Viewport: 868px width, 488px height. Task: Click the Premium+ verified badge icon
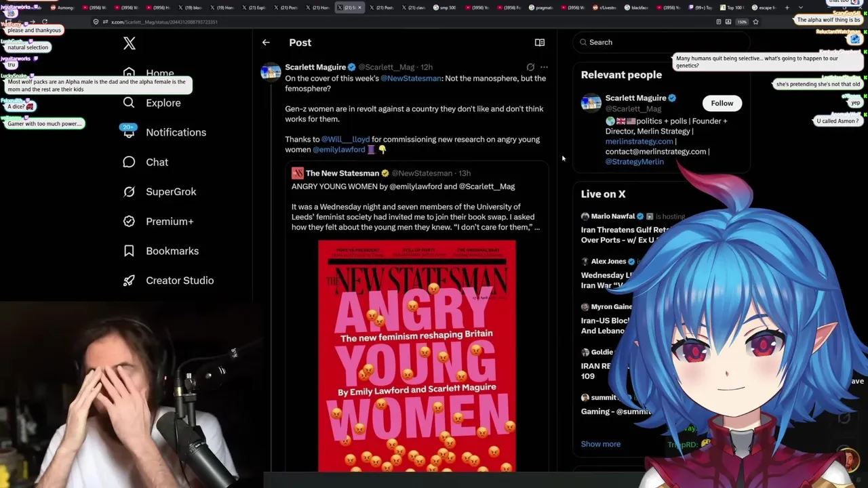click(129, 221)
